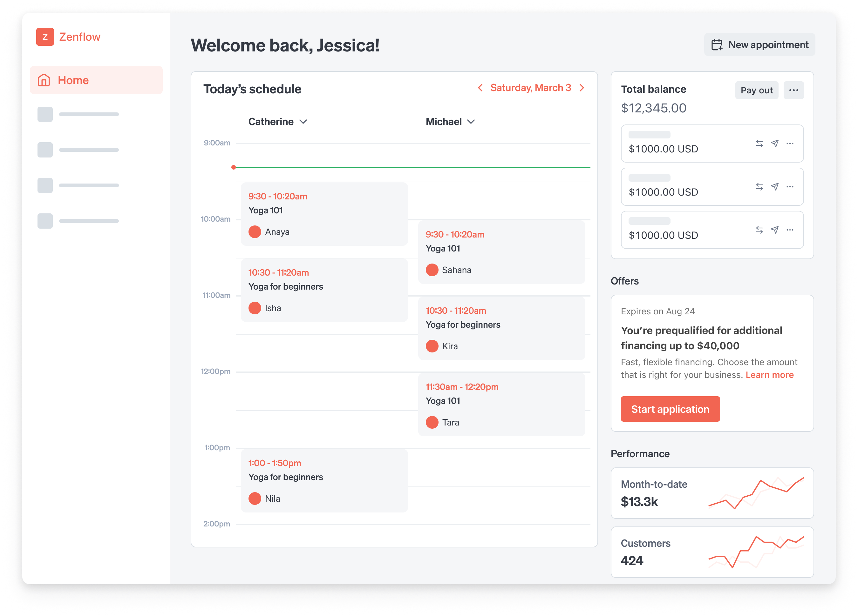Click Anaya's avatar dot
This screenshot has width=858, height=616.
pos(255,232)
